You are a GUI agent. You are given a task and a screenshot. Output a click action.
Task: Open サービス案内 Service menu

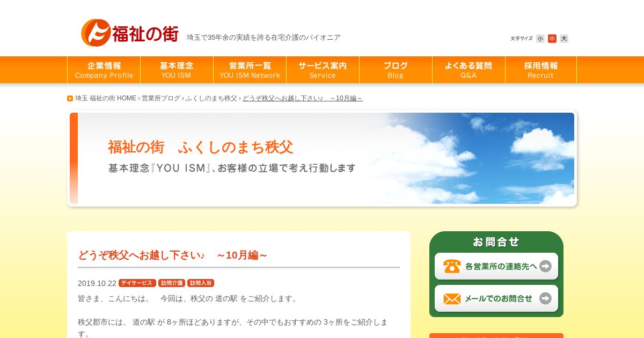coord(323,70)
